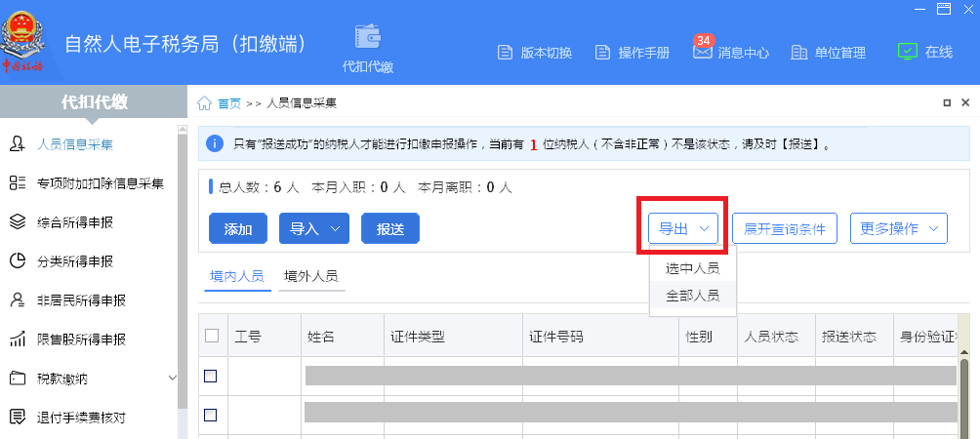This screenshot has height=439, width=980.
Task: Click the 退付手续费核对 checklist icon
Action: click(x=17, y=417)
